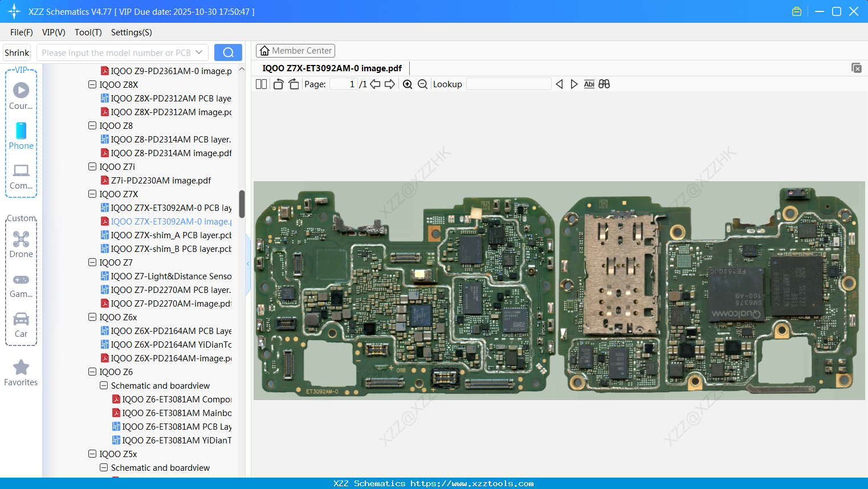The width and height of the screenshot is (868, 489).
Task: Click the binoculars search icon
Action: pyautogui.click(x=604, y=84)
